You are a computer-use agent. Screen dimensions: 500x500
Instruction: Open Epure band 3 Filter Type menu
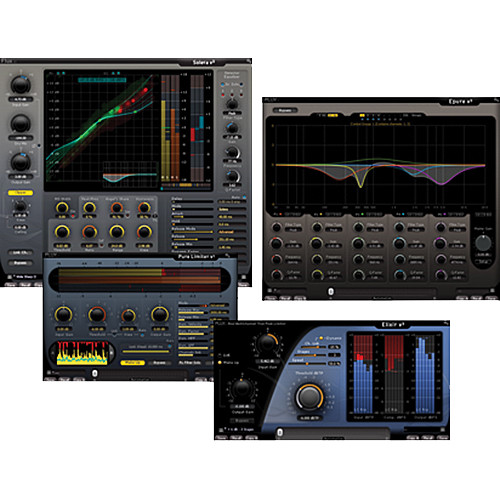tap(375, 230)
